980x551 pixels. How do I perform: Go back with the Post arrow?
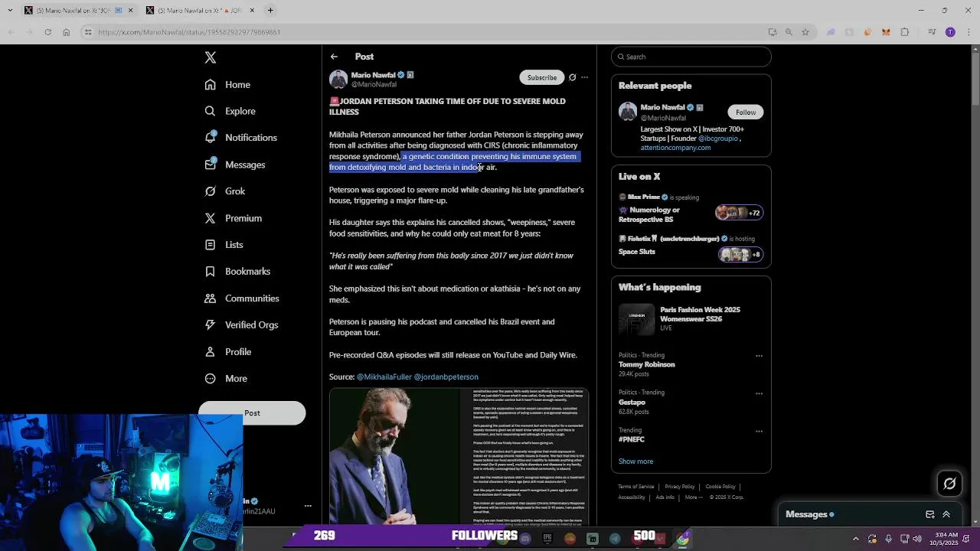(x=335, y=57)
